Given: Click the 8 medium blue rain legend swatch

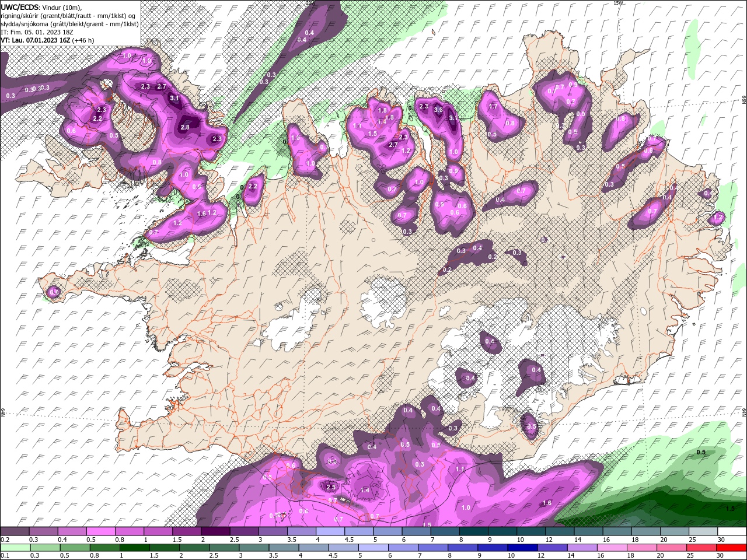Looking at the screenshot, I should click(x=463, y=547).
